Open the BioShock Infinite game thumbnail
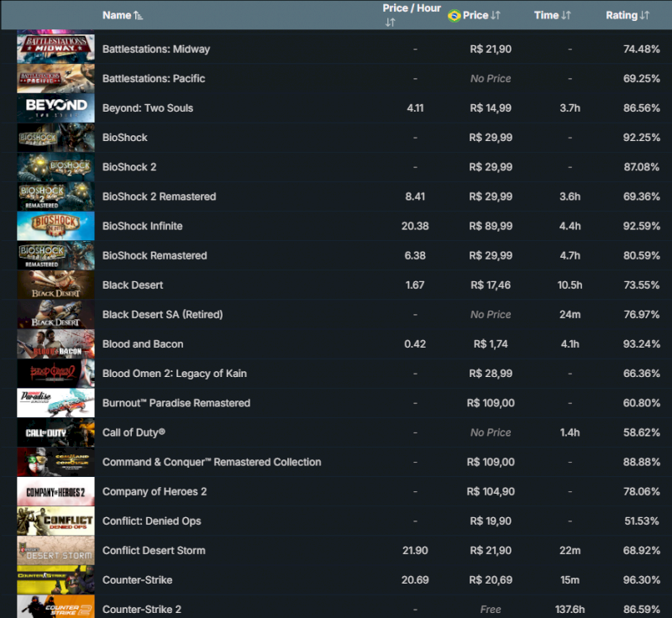Screen dimensions: 672x618 [55, 226]
